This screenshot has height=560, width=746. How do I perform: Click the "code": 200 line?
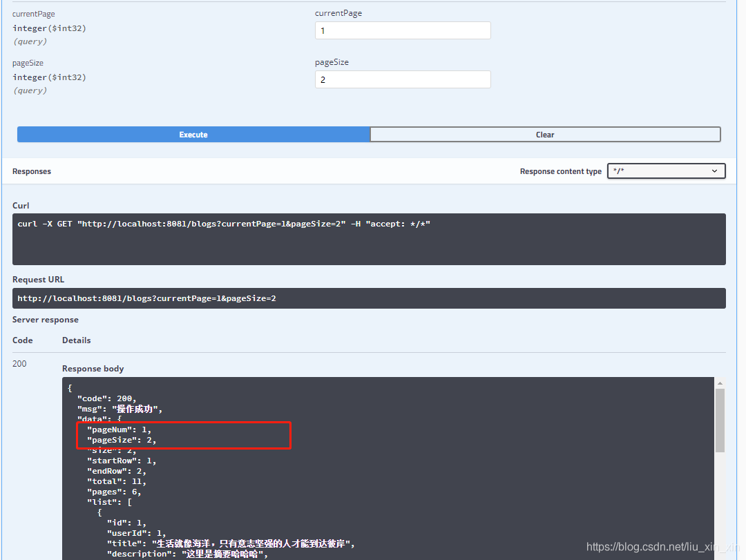click(x=106, y=398)
